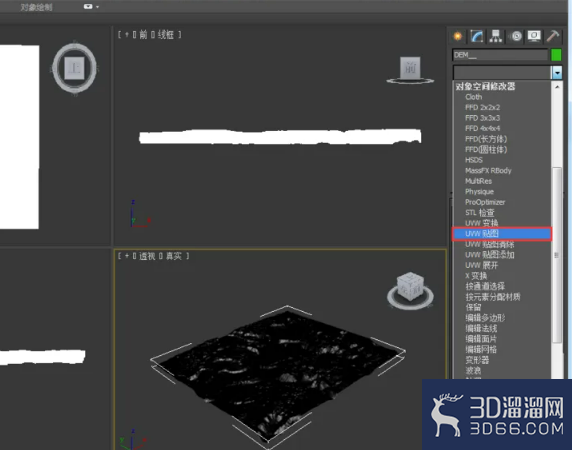Click the perspective viewport plus menu label
Screen dimensions: 572x450
pyautogui.click(x=127, y=256)
